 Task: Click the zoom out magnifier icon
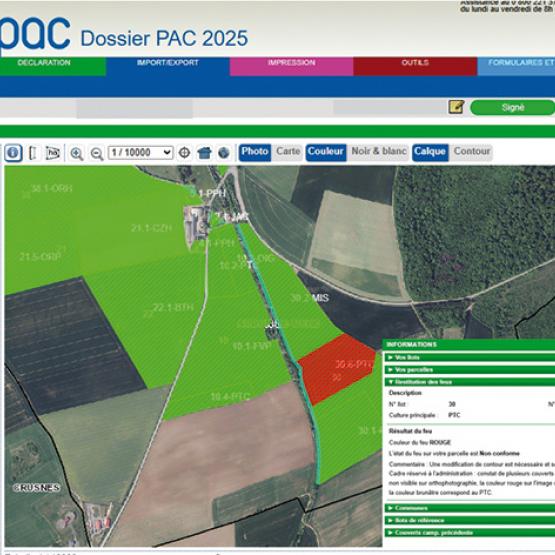(97, 153)
